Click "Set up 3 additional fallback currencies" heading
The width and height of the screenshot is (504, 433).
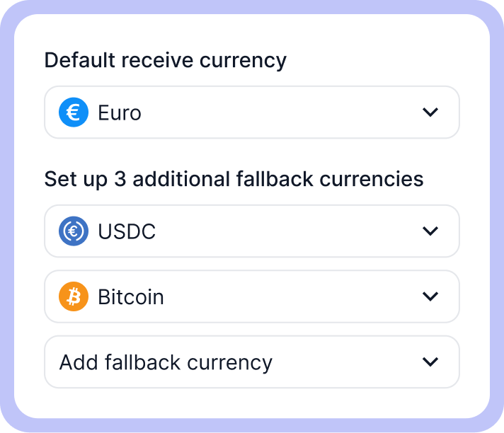click(234, 179)
